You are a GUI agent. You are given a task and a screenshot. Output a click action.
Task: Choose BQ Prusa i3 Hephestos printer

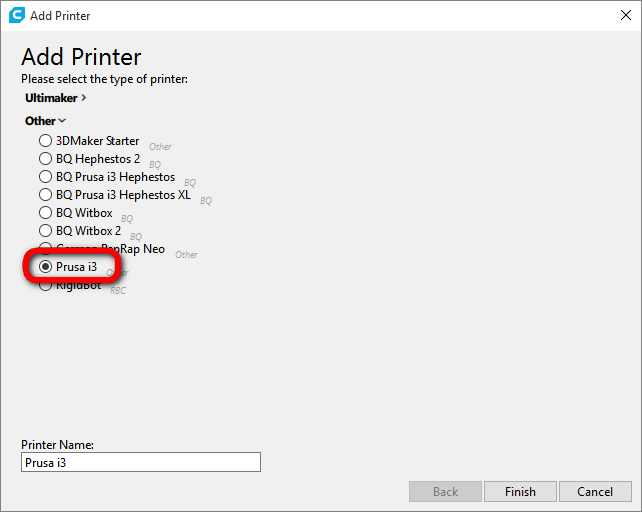46,177
